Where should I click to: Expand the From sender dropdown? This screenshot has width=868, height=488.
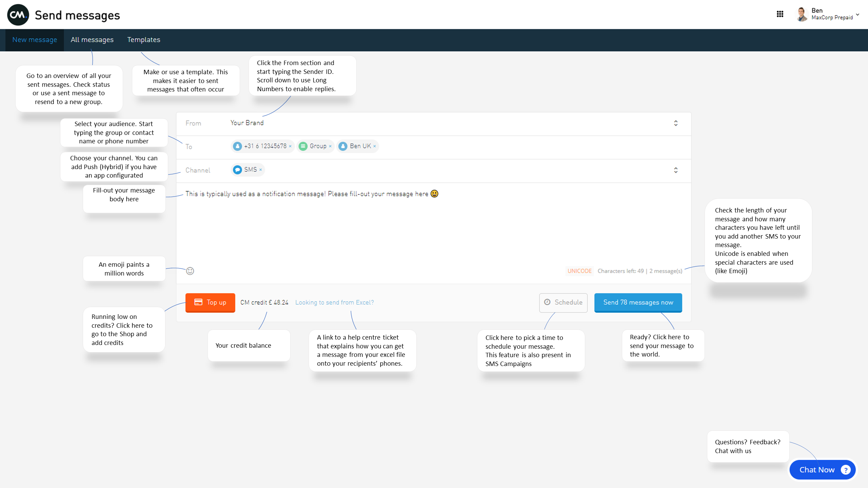point(675,123)
